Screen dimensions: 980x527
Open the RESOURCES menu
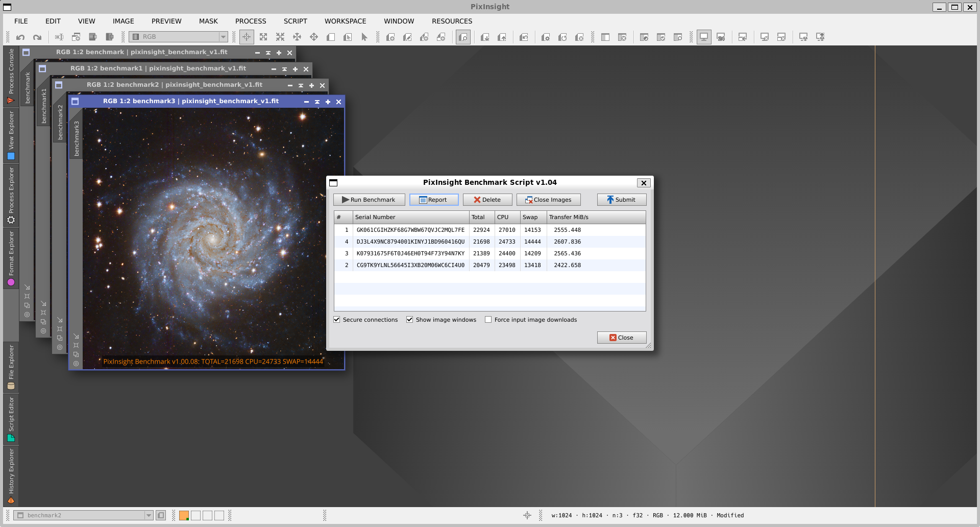click(x=452, y=21)
